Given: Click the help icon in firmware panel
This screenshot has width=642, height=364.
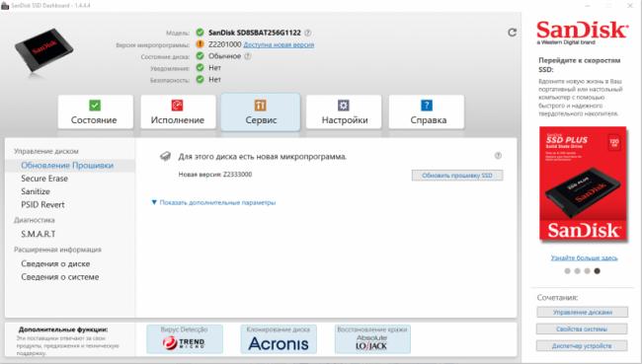Looking at the screenshot, I should click(498, 156).
